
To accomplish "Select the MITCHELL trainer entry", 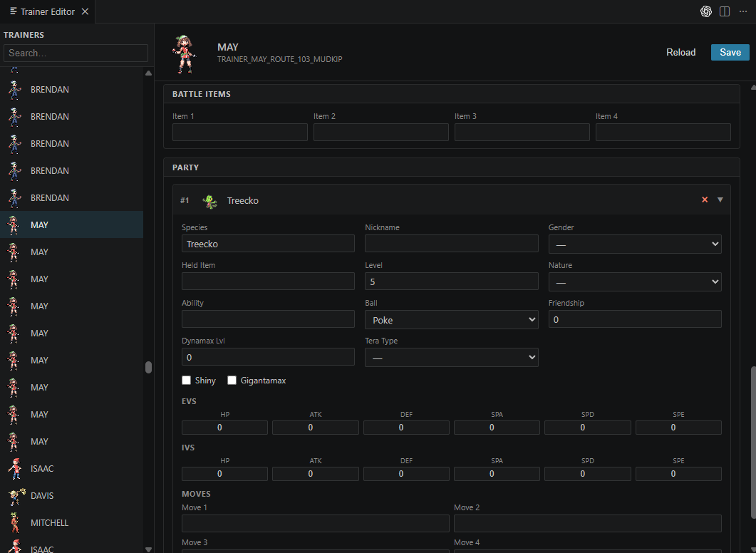I will [x=71, y=522].
